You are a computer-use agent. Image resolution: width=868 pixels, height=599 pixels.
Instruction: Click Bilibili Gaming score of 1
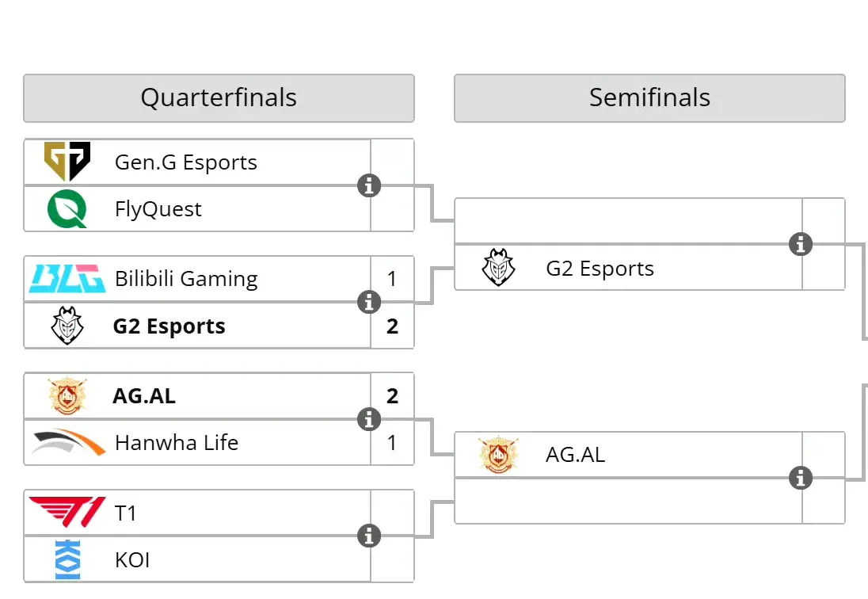tap(392, 278)
